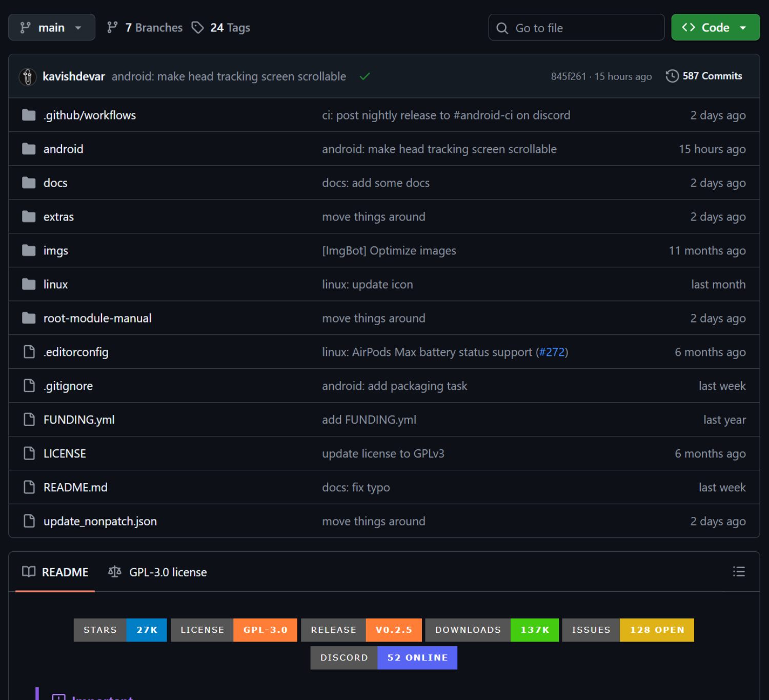Open the linux folder

[x=55, y=285]
